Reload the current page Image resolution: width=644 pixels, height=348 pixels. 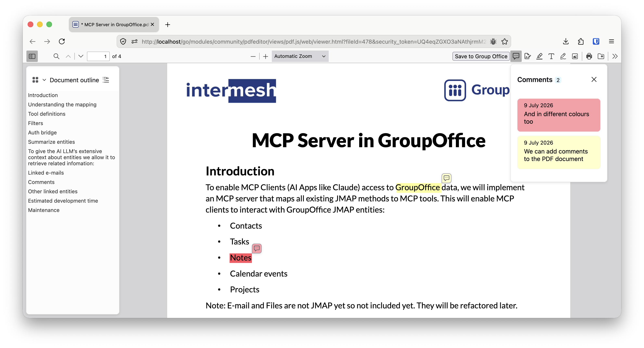tap(62, 41)
